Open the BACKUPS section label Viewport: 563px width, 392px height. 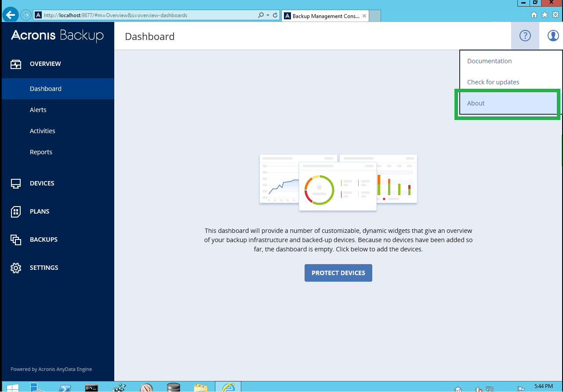point(44,240)
